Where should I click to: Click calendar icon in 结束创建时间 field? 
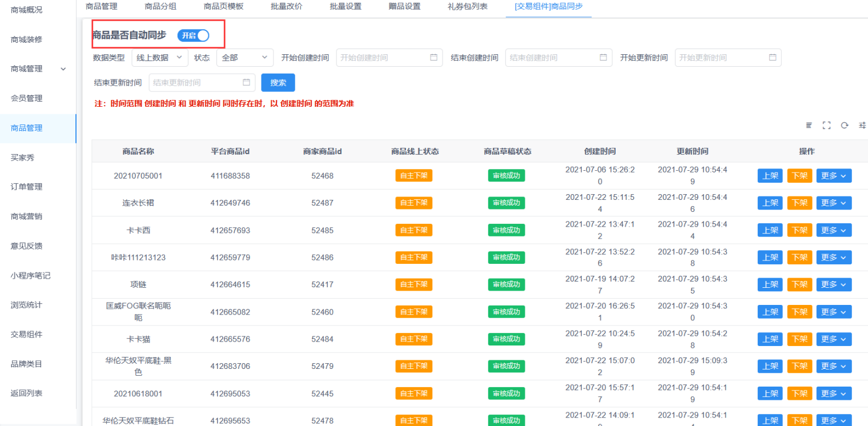click(x=603, y=58)
